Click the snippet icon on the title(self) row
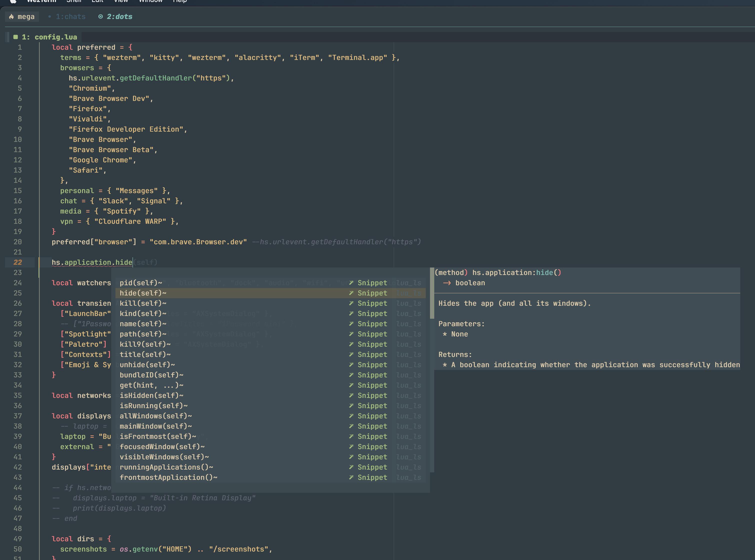The image size is (755, 560). [351, 355]
